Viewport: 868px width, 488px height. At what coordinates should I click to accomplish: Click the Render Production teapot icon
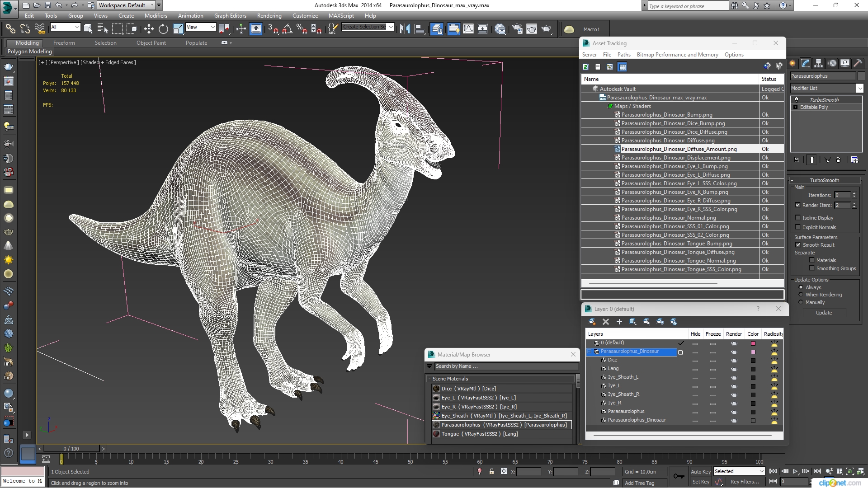tap(547, 29)
